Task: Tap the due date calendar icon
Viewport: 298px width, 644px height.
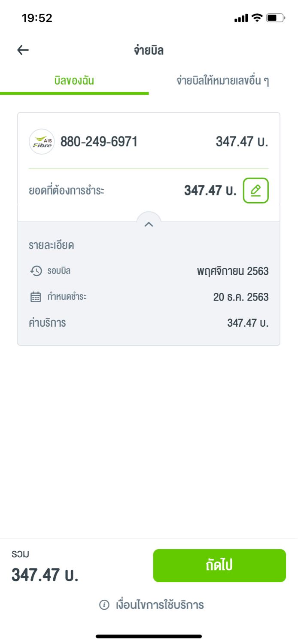Action: tap(36, 297)
